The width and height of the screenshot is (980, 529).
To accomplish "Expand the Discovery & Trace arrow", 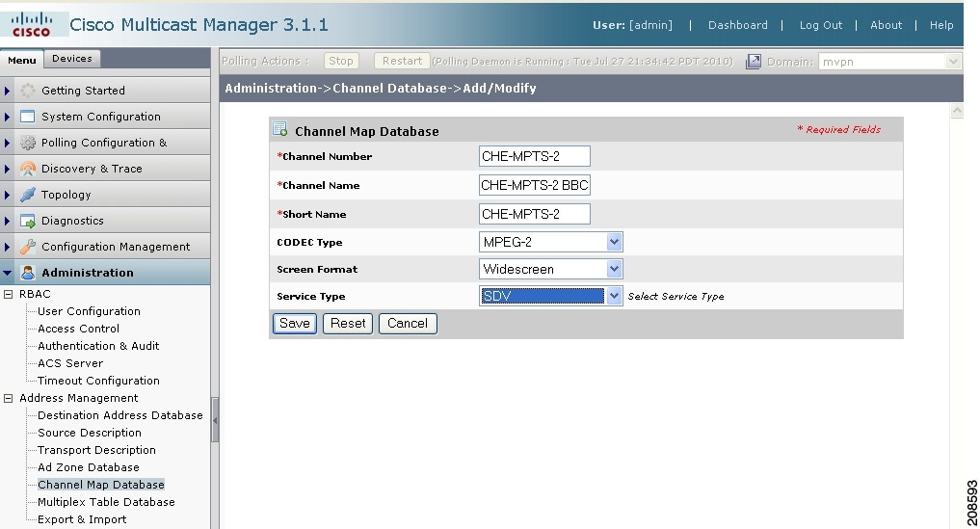I will pos(7,169).
